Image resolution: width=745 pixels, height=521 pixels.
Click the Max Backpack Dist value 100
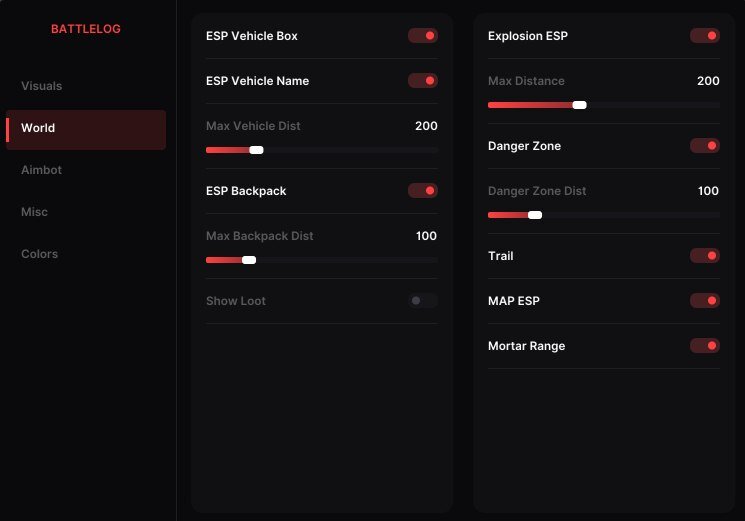(426, 236)
